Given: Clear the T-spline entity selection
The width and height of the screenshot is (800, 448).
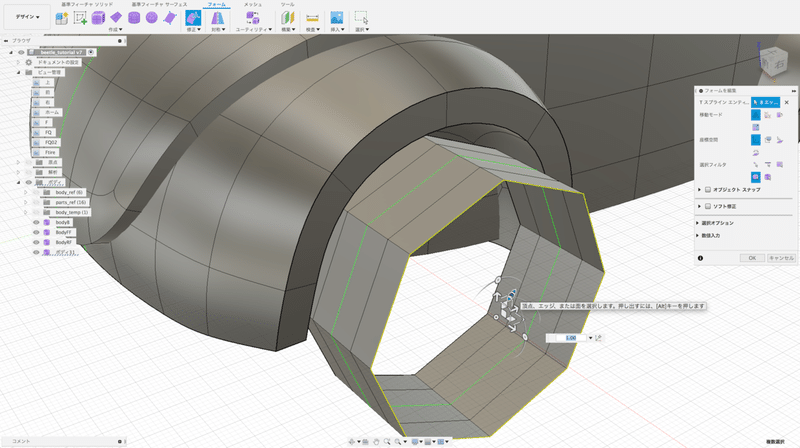Looking at the screenshot, I should (x=787, y=103).
